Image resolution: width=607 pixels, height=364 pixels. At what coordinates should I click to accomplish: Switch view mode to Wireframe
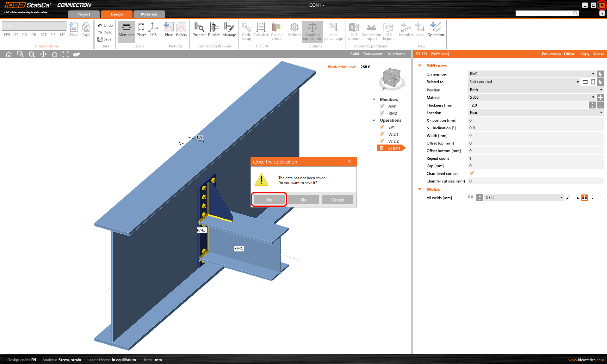pos(397,54)
